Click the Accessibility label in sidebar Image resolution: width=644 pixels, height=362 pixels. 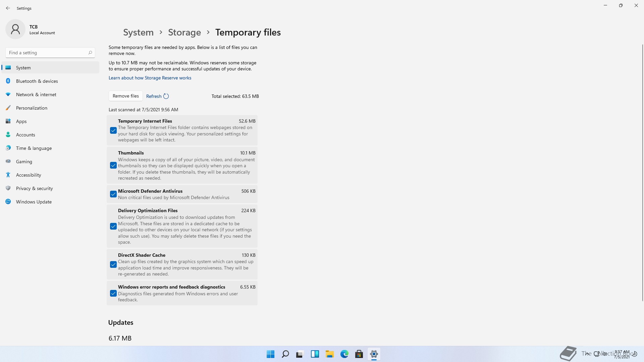[29, 175]
